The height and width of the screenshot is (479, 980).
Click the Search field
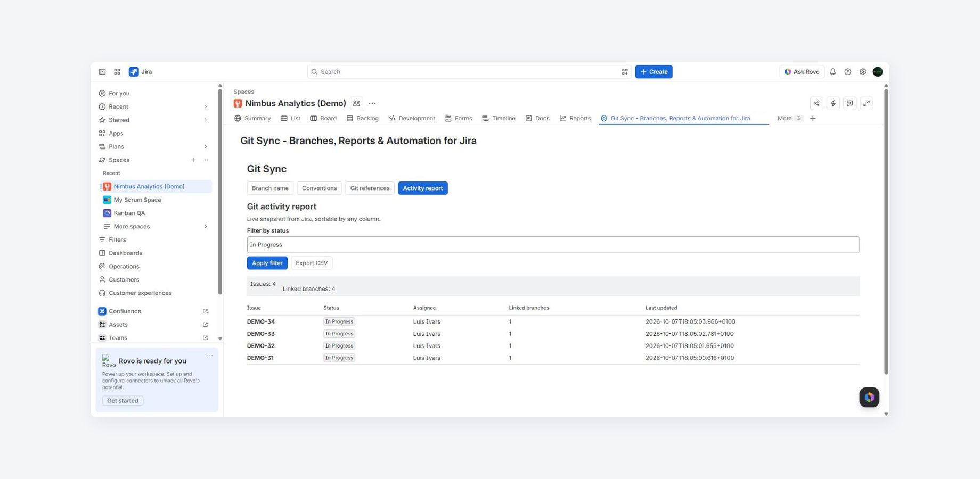pos(469,72)
